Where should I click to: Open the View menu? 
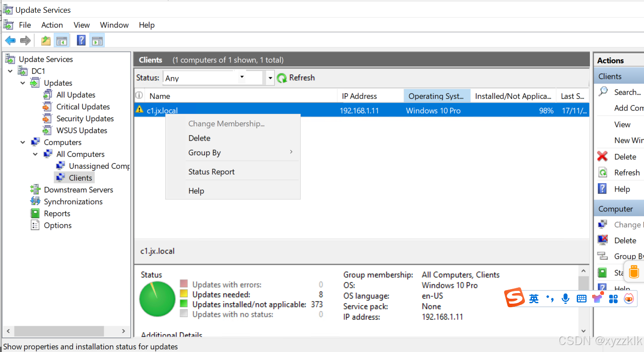(81, 25)
